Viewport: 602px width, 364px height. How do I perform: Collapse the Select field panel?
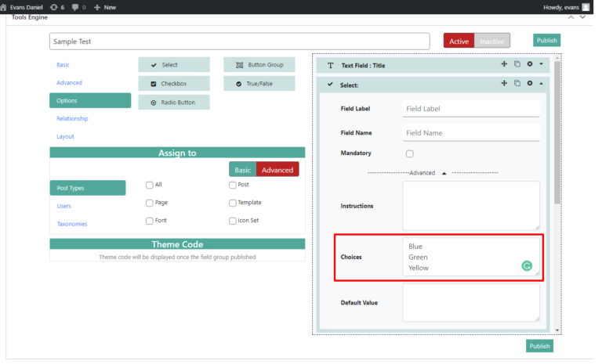pos(541,83)
